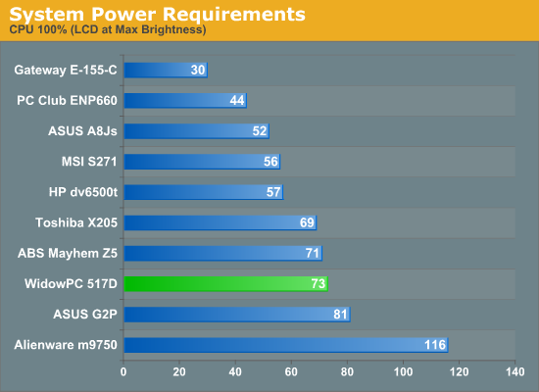Click axis tick label 100
The height and width of the screenshot is (392, 539).
coord(403,372)
